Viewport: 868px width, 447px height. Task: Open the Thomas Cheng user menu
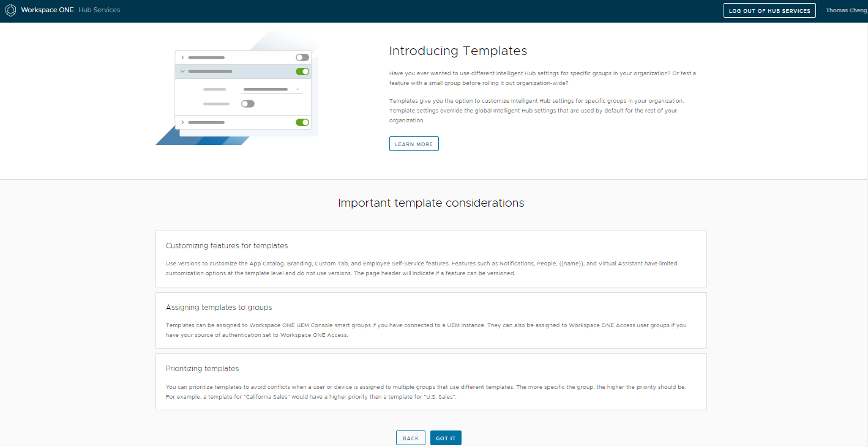[x=846, y=10]
